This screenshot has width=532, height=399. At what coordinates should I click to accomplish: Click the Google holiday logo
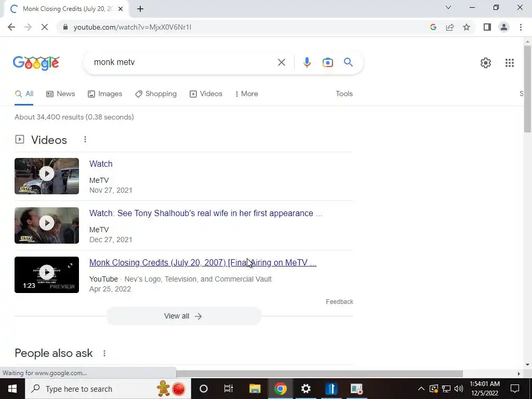[x=36, y=63]
